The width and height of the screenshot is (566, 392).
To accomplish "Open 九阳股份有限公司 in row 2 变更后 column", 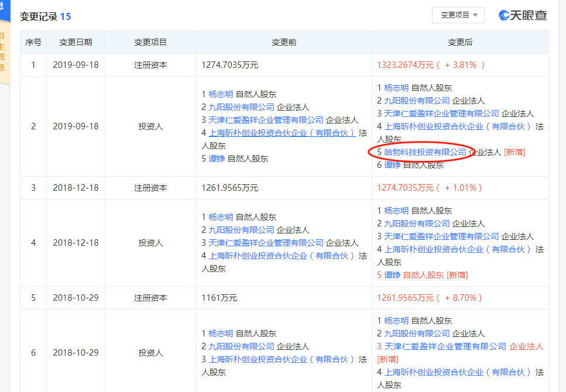I will [417, 101].
